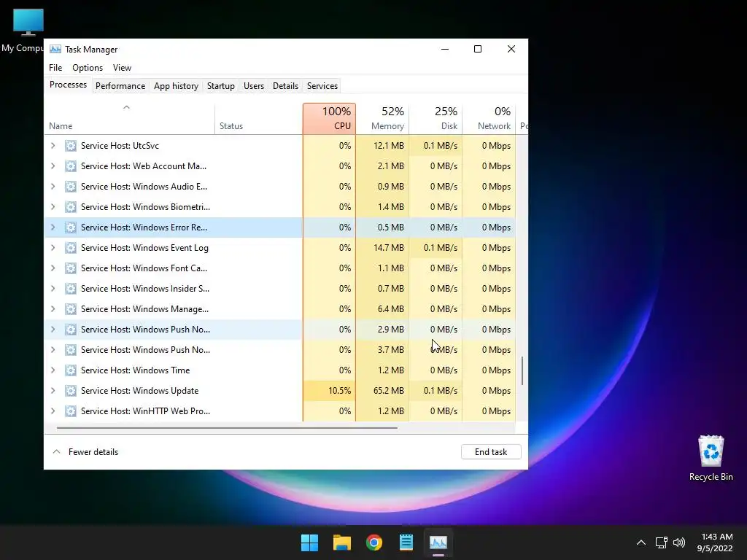
Task: Switch to the Performance tab
Action: coord(120,86)
